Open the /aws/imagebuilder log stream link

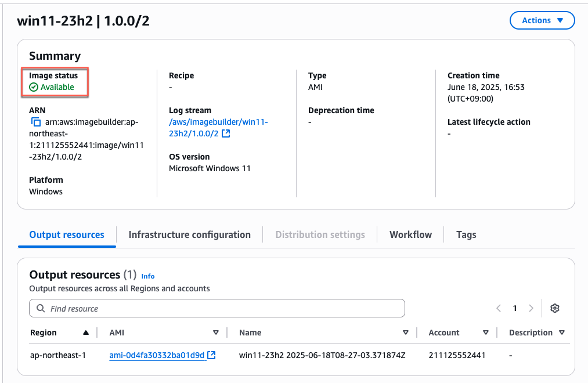pos(218,122)
